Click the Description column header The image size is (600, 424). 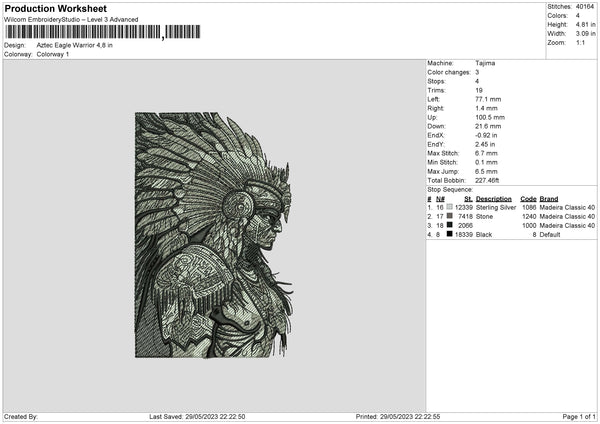coord(493,198)
